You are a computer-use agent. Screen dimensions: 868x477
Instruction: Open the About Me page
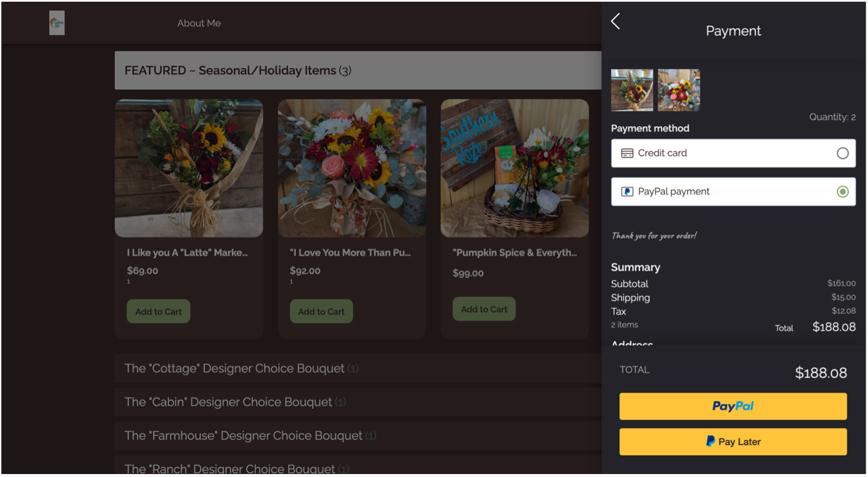pyautogui.click(x=198, y=23)
